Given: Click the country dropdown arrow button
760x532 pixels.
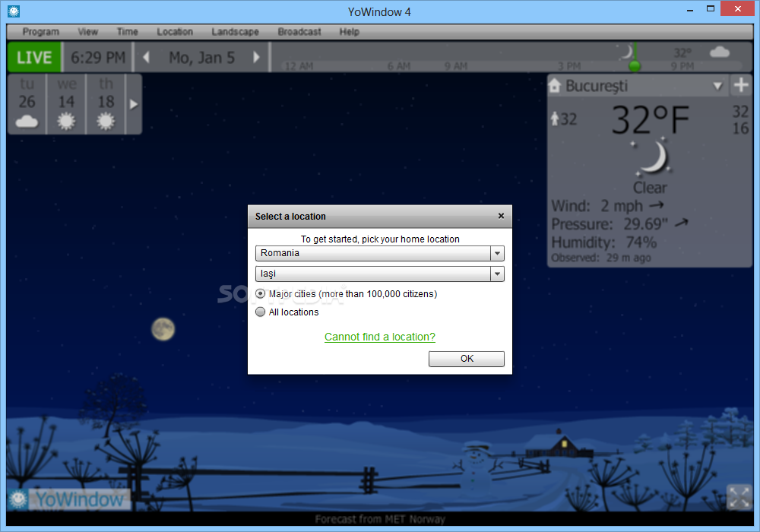Looking at the screenshot, I should tap(497, 253).
